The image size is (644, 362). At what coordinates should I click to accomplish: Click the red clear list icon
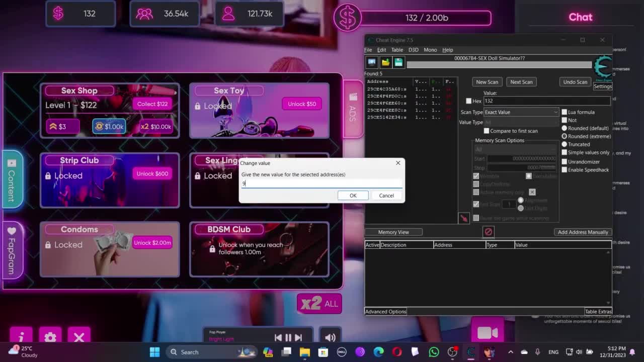point(488,232)
